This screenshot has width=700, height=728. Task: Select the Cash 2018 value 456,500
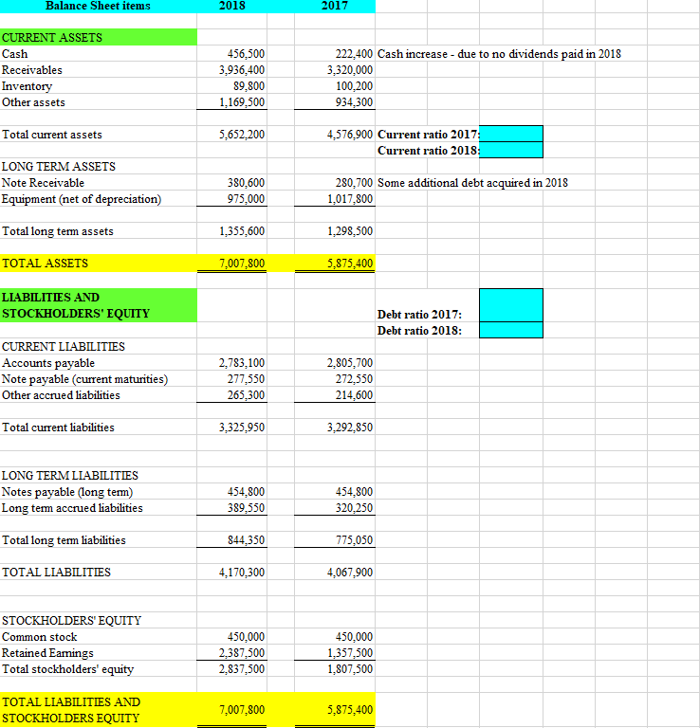coord(246,54)
